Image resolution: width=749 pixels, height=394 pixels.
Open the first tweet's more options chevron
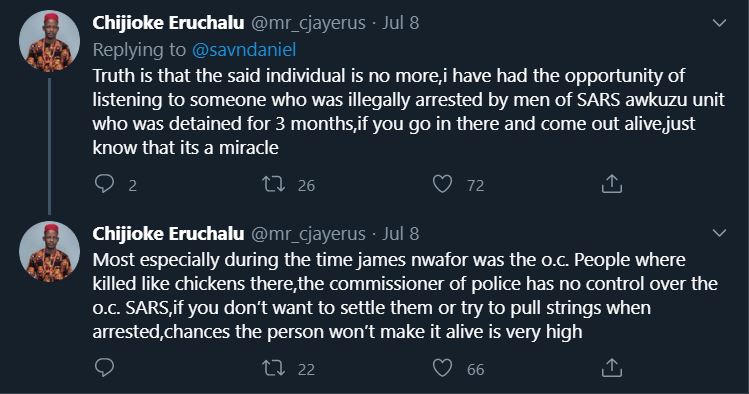click(x=719, y=23)
